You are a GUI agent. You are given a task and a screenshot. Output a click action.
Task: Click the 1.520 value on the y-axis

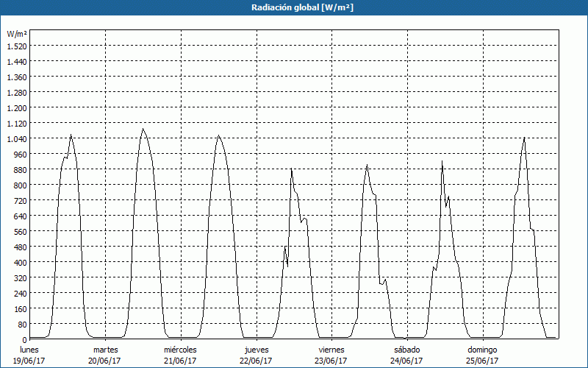click(16, 46)
